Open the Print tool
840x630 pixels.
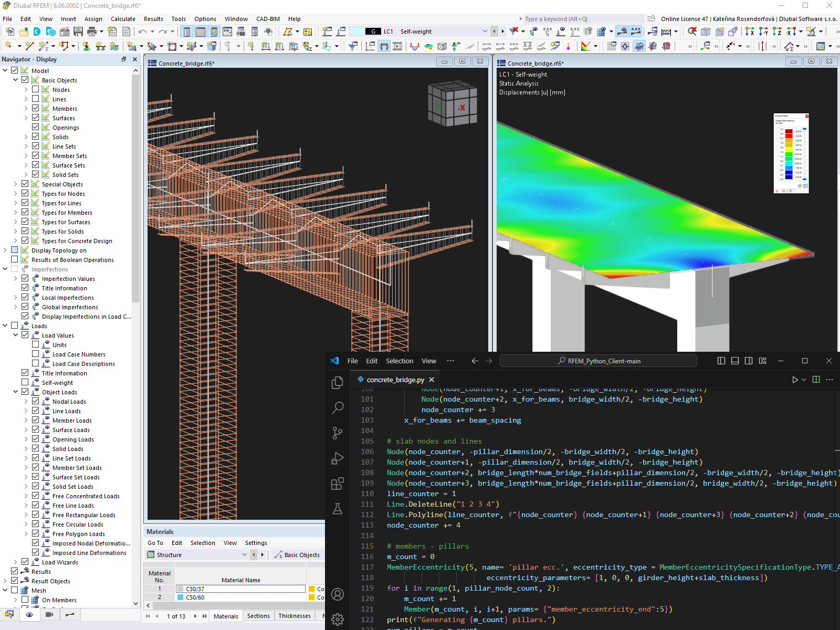pos(92,32)
